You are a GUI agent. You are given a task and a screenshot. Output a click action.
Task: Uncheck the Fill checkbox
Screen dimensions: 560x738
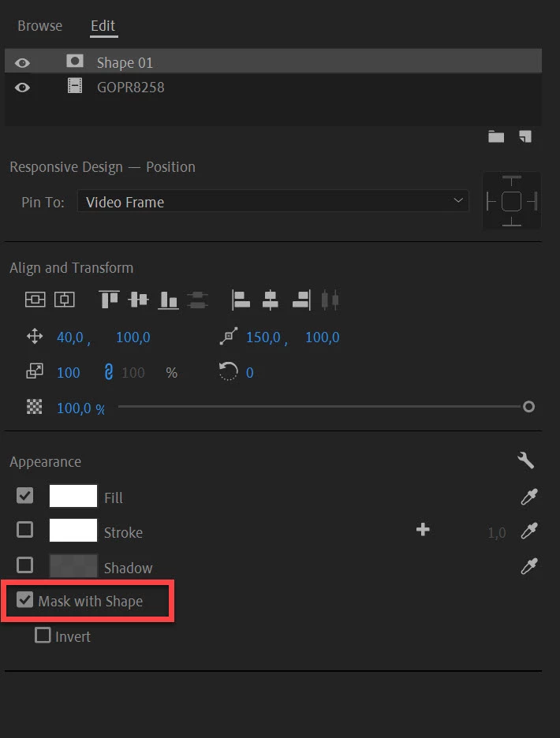(25, 496)
